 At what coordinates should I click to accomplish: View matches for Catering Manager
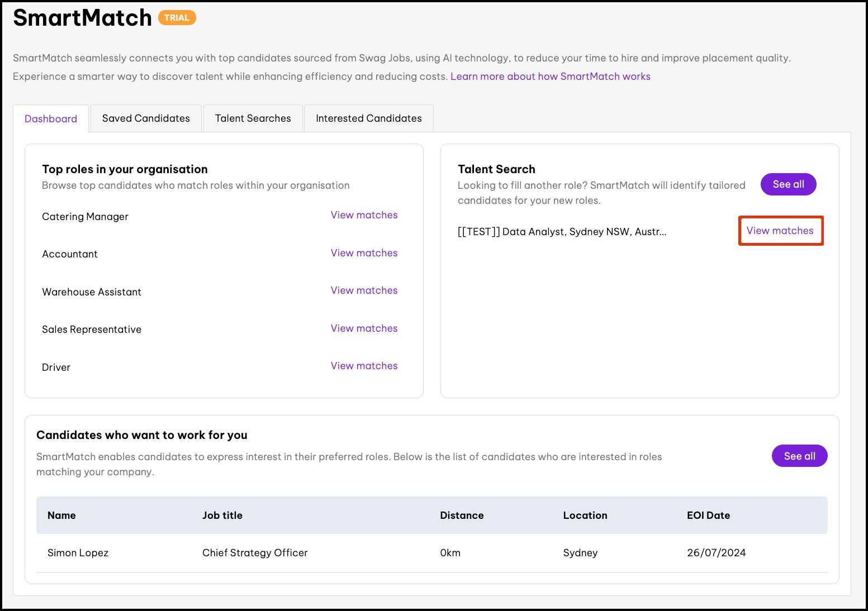tap(364, 215)
